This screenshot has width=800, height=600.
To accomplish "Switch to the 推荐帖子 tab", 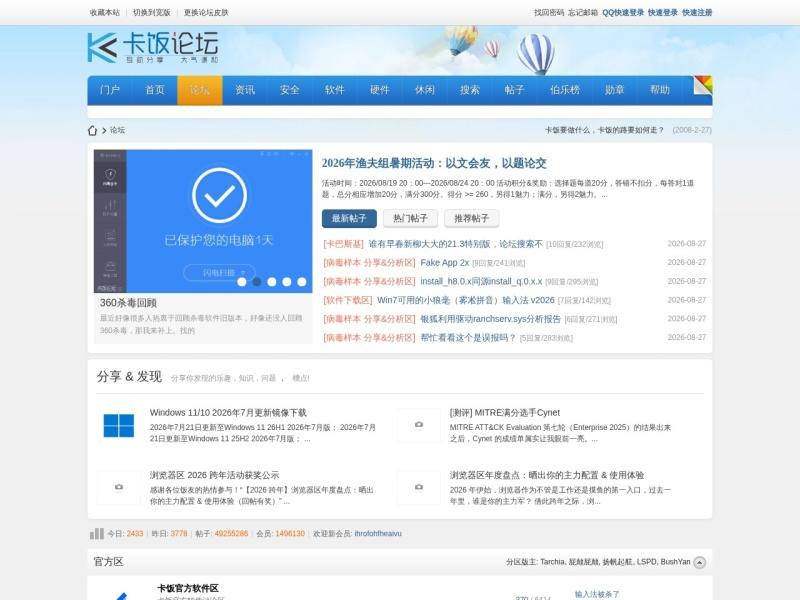I will click(x=471, y=218).
